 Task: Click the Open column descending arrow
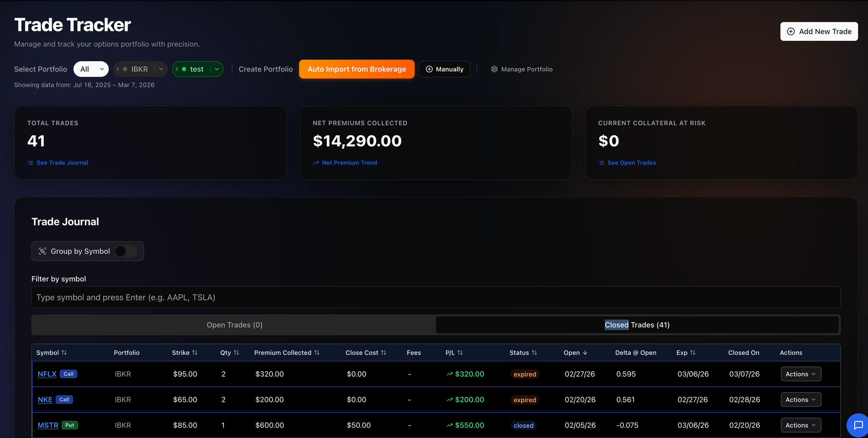point(585,353)
